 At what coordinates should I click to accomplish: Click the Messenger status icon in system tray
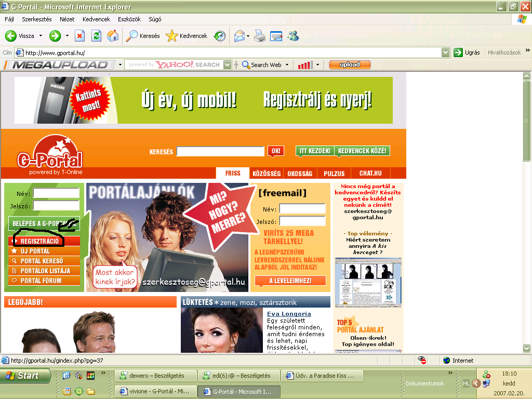[x=486, y=374]
